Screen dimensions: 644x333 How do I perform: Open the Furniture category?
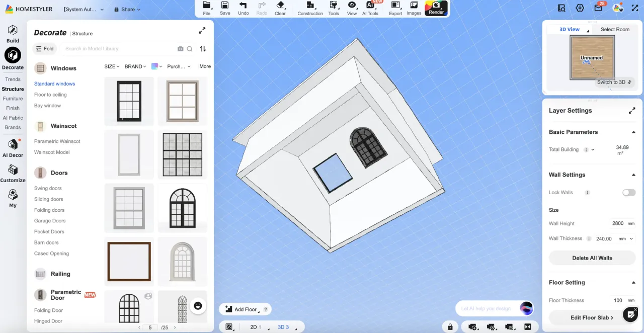point(13,99)
